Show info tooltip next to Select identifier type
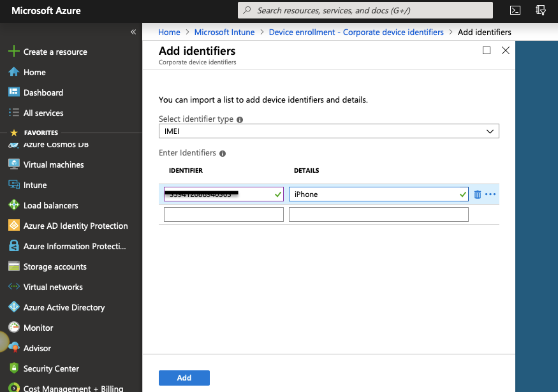Viewport: 558px width, 392px height. pyautogui.click(x=240, y=120)
